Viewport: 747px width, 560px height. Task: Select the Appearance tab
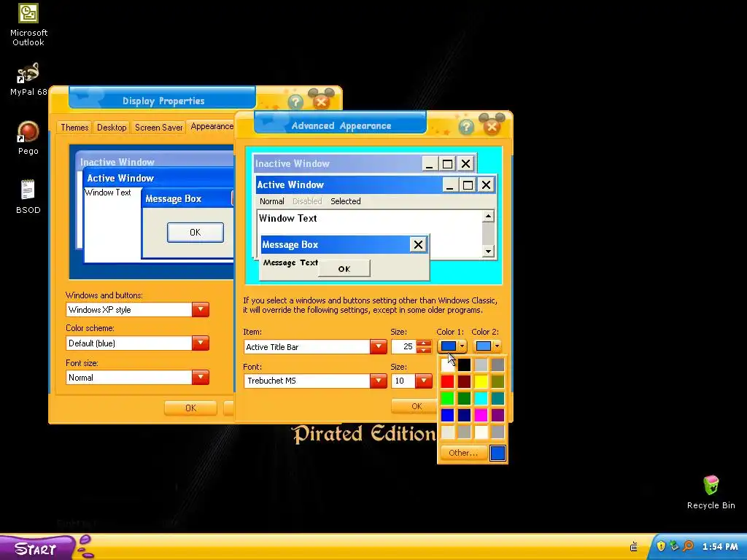(x=212, y=126)
